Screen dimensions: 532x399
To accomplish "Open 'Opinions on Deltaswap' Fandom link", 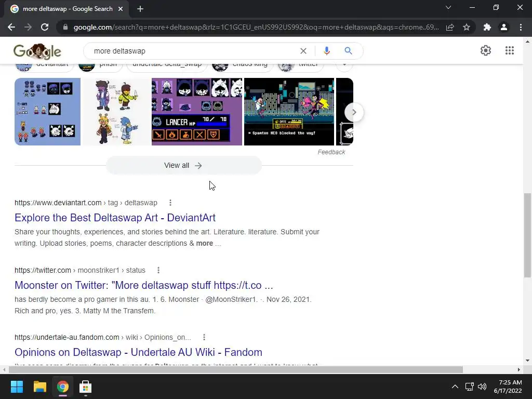I will (x=138, y=352).
